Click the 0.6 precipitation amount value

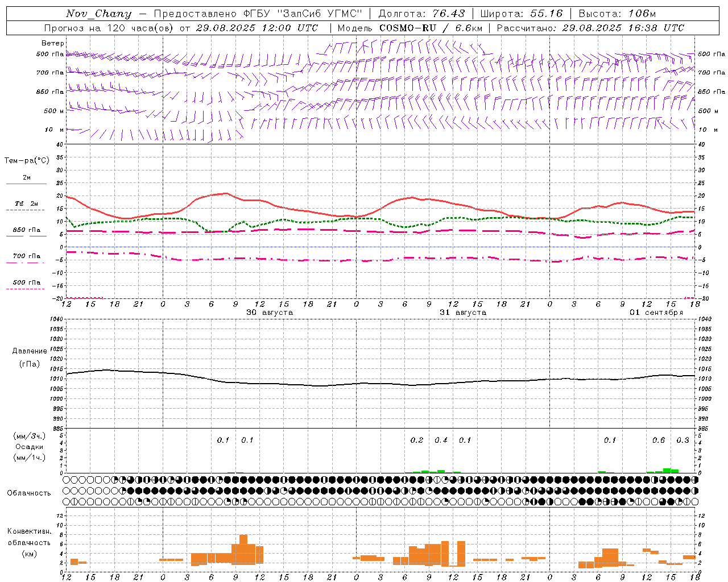pyautogui.click(x=659, y=440)
